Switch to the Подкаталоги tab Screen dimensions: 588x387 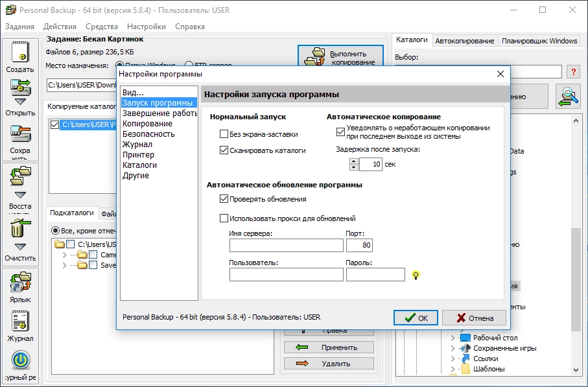(x=71, y=213)
